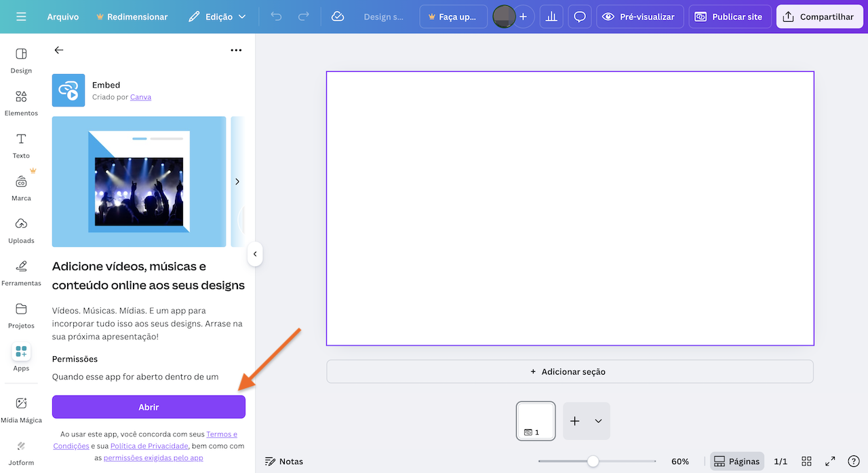
Task: Collapse the Embed side panel
Action: pyautogui.click(x=255, y=254)
